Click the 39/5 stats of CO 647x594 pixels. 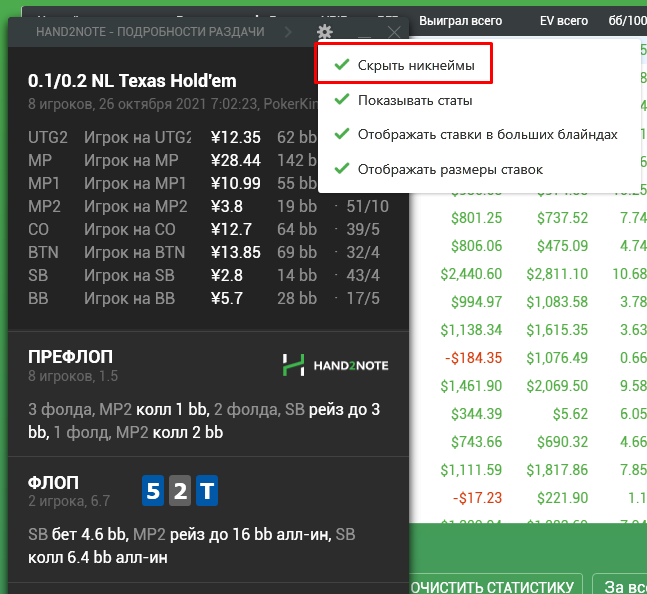click(363, 229)
